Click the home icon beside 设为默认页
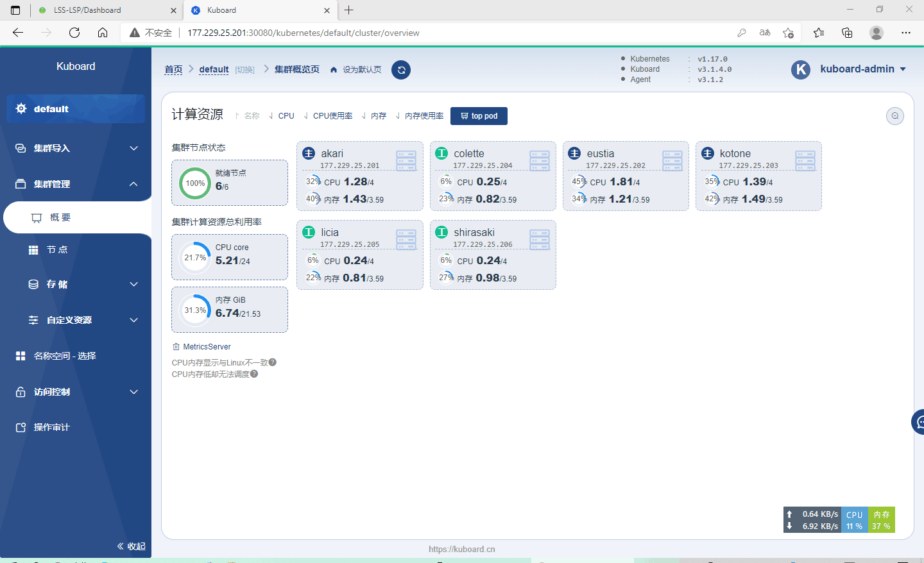The width and height of the screenshot is (924, 563). [x=334, y=70]
